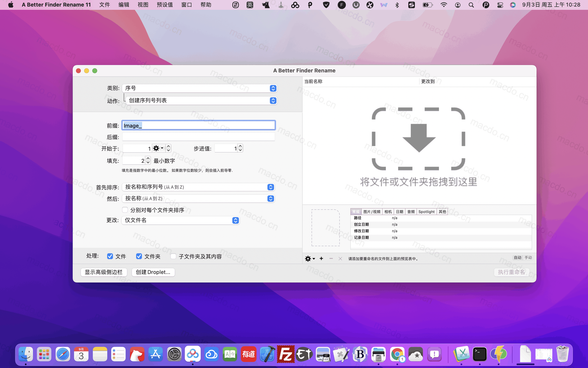Switch to the 图片/视频 tab
The height and width of the screenshot is (368, 588).
372,212
